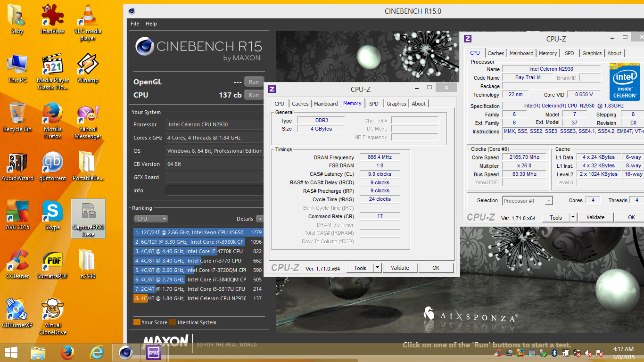Launch AVG 2015 desktop shortcut
Viewport: 644px width, 362px height.
[17, 215]
